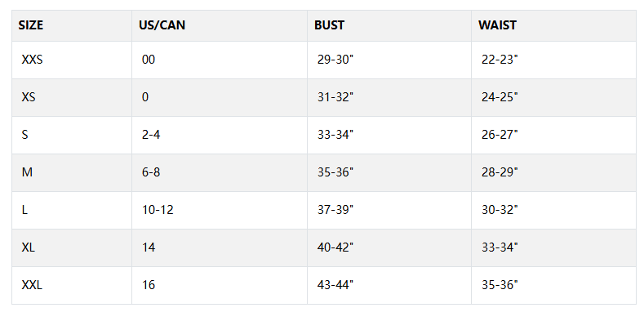Click the US/CAN value 16

tap(149, 285)
